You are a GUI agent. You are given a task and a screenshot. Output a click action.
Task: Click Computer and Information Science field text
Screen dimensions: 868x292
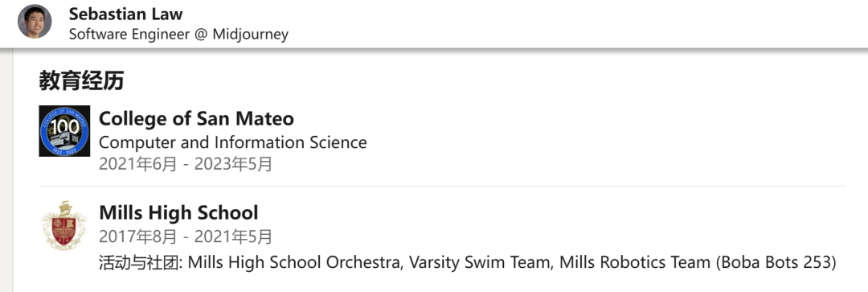pyautogui.click(x=232, y=142)
